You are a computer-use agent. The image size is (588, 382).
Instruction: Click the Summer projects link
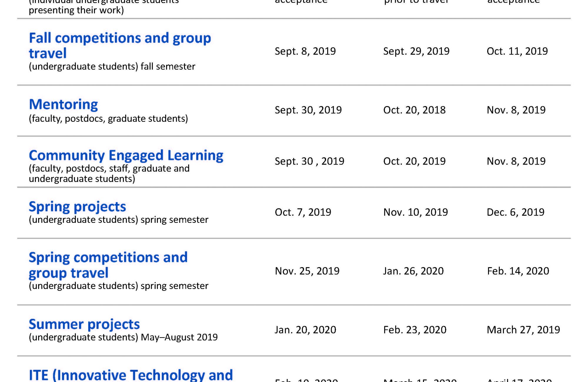tap(84, 324)
